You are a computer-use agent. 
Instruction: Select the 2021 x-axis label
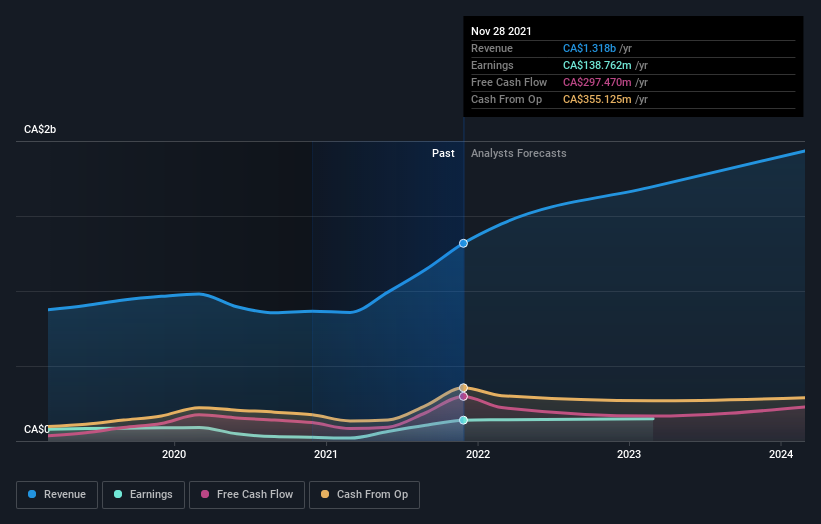326,454
